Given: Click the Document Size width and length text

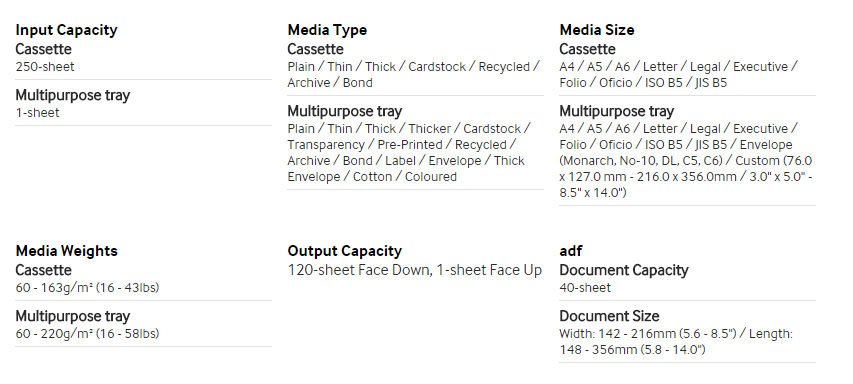Looking at the screenshot, I should [x=676, y=342].
